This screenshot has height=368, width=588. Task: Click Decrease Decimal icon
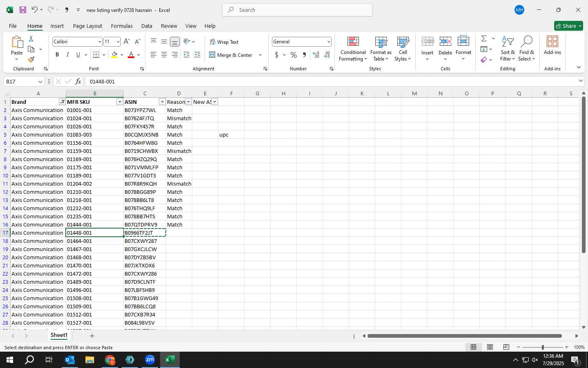pos(327,55)
